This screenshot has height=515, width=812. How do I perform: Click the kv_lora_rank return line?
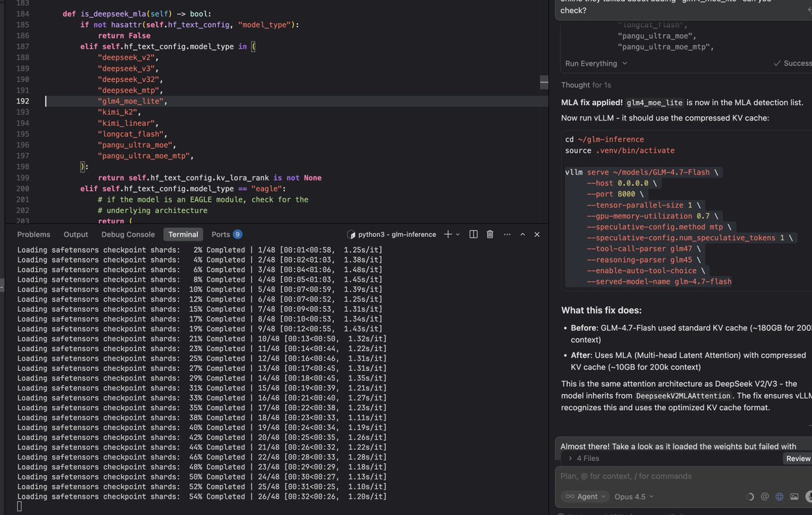click(210, 177)
